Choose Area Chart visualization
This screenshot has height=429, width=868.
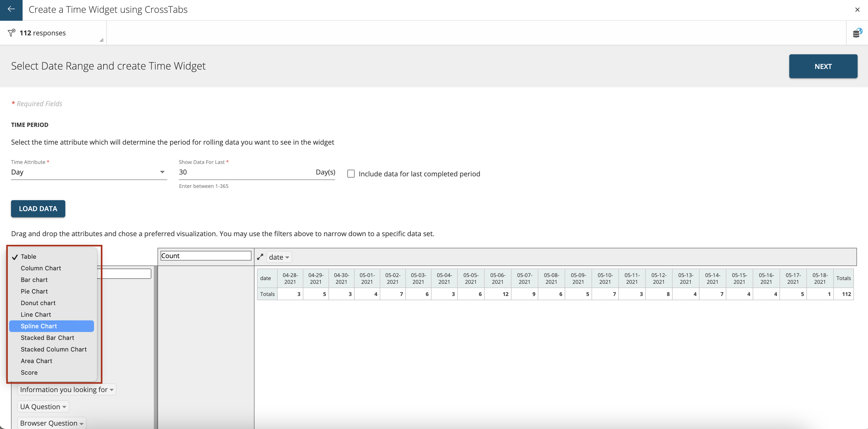tap(52, 361)
